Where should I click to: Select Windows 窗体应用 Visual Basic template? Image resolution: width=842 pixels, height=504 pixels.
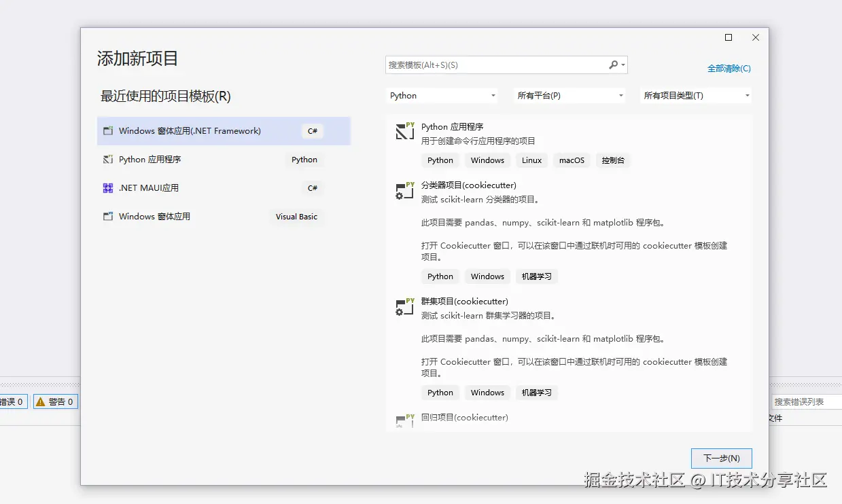(x=224, y=217)
